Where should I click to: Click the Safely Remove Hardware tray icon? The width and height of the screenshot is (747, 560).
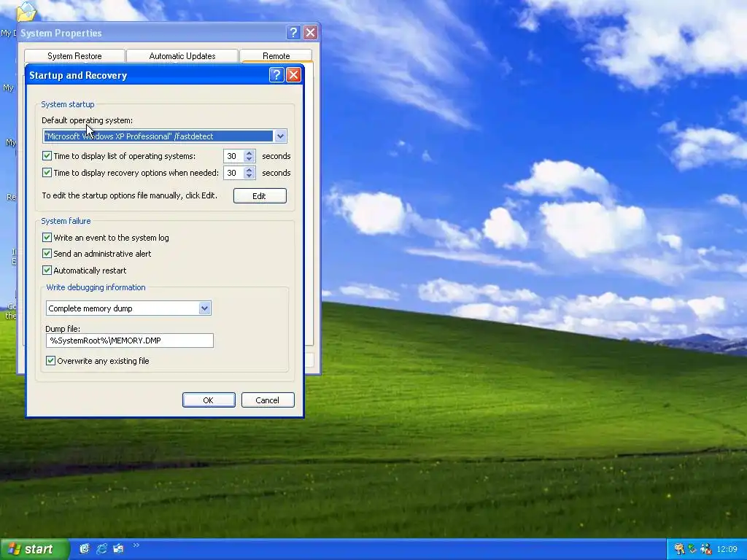[x=692, y=549]
